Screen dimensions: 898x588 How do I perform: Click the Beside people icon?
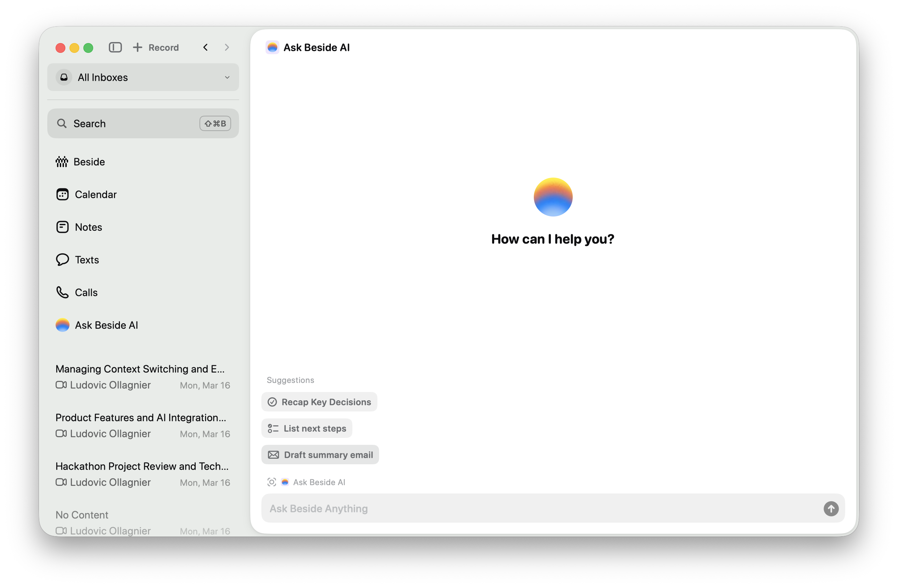(62, 162)
